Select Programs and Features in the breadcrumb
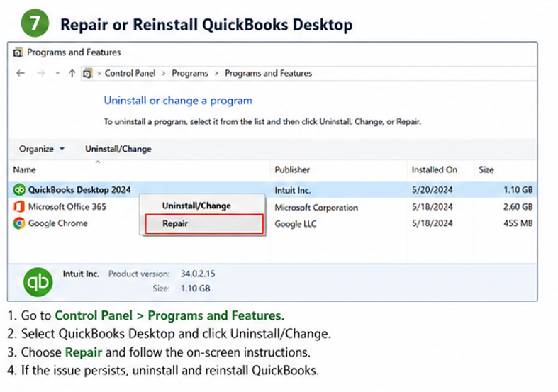 point(268,73)
